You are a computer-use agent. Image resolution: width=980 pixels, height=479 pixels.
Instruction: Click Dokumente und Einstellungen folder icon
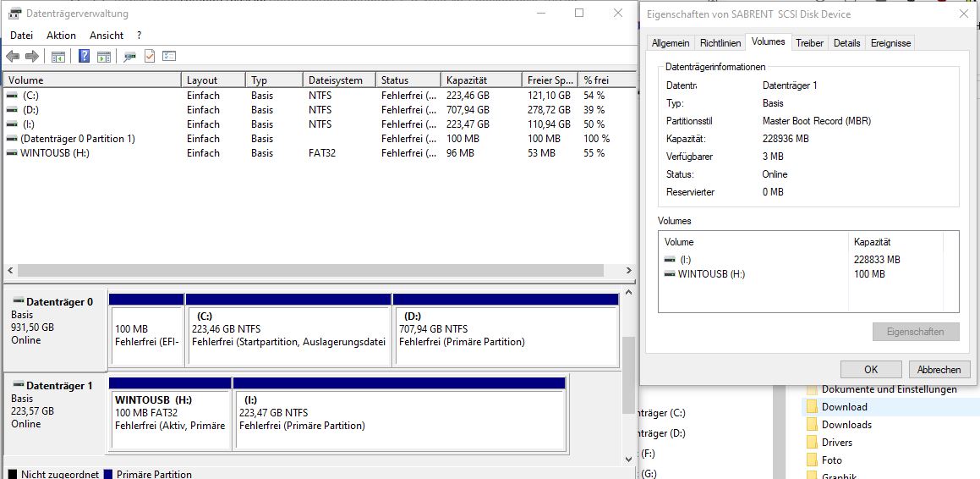click(812, 389)
